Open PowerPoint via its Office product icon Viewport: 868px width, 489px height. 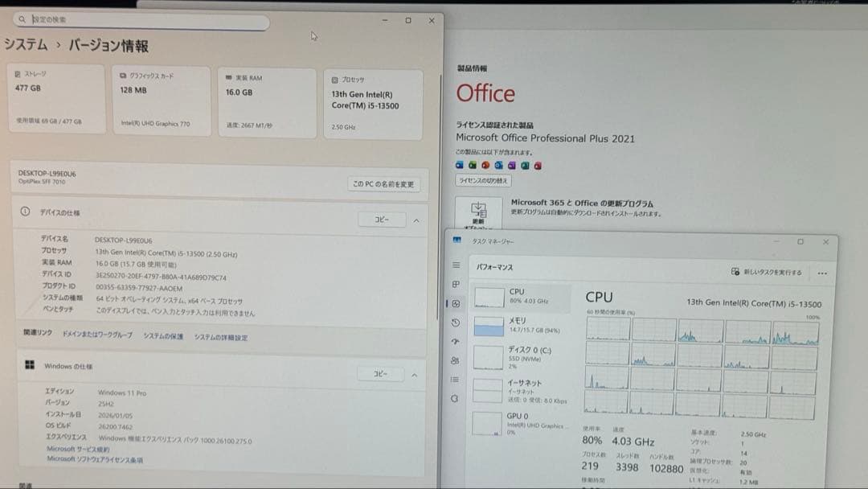(485, 165)
